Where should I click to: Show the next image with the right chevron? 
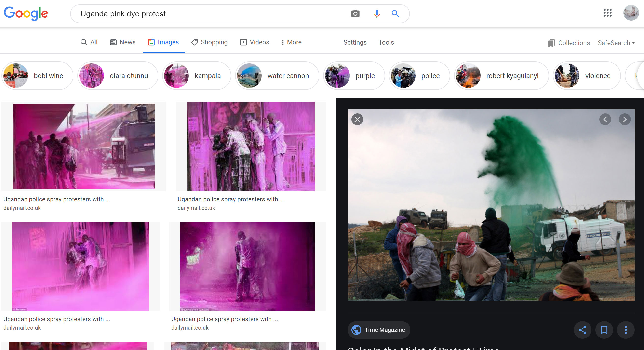(x=625, y=119)
